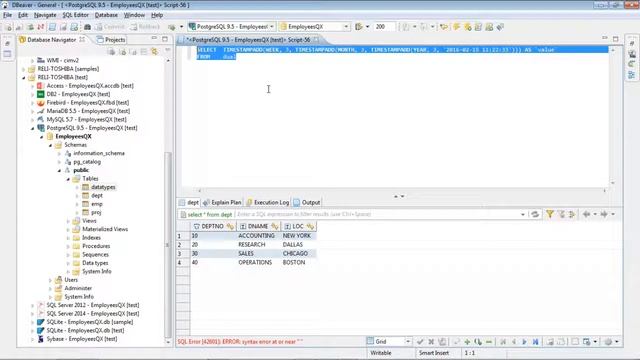This screenshot has width=640, height=360.
Task: Collapse the public schema node
Action: click(59, 170)
